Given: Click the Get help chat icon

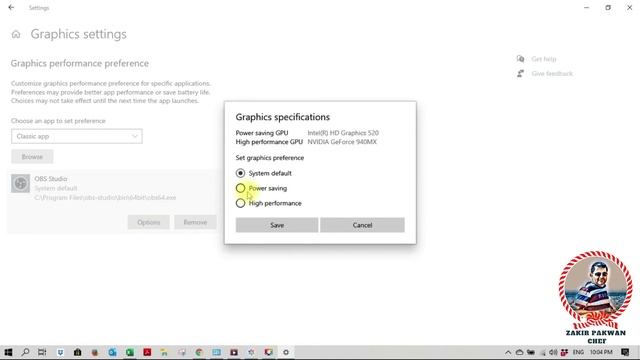Looking at the screenshot, I should tap(520, 59).
